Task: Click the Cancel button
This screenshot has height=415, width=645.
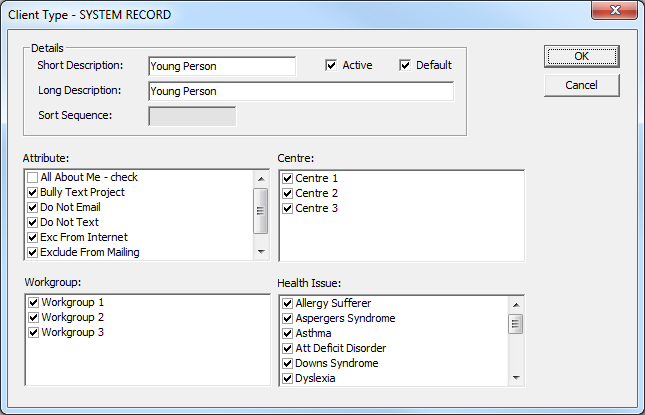Action: (581, 85)
